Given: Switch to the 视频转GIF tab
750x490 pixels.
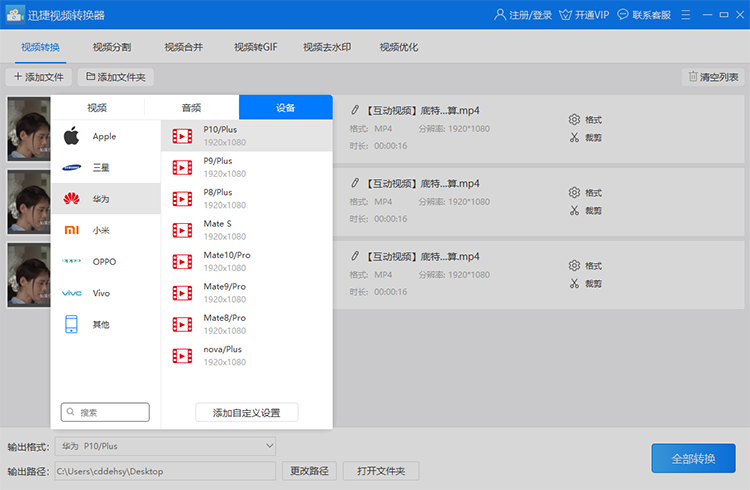Looking at the screenshot, I should (x=255, y=47).
